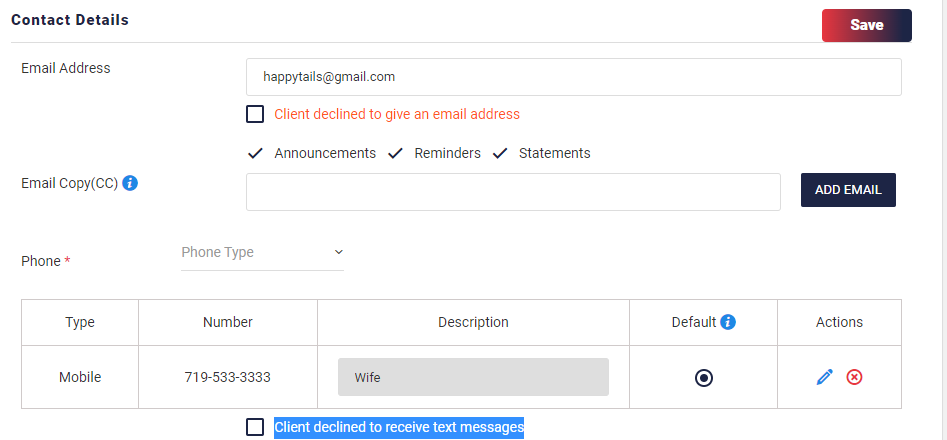Click the Email Copy(CC) input field
This screenshot has width=947, height=440.
(x=513, y=192)
